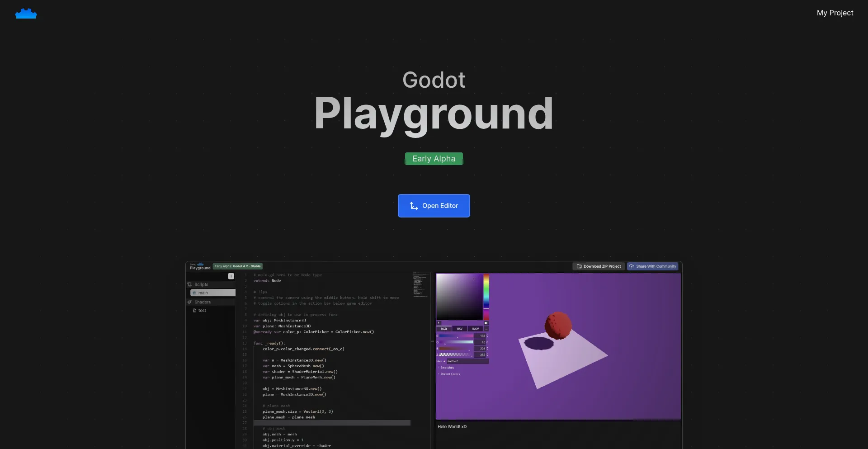Click the 'Holo World! xD' output text
This screenshot has height=449, width=868.
pos(452,426)
